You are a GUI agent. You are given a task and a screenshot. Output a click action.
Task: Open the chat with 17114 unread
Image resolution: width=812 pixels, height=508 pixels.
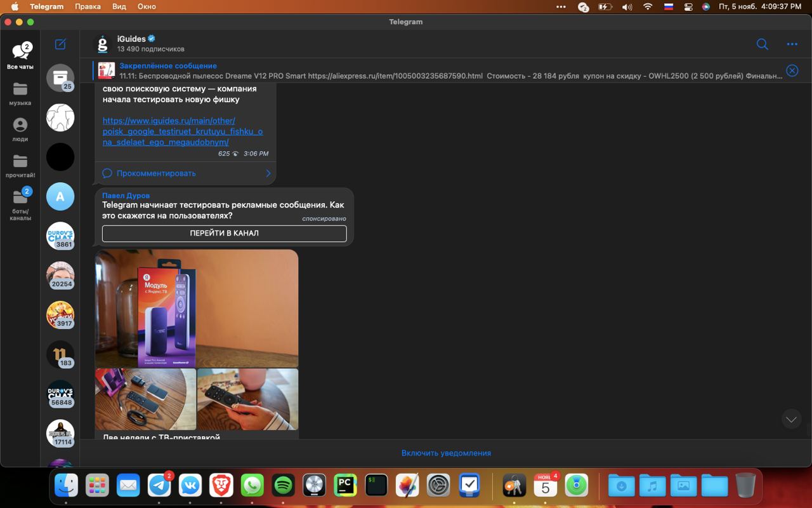60,433
